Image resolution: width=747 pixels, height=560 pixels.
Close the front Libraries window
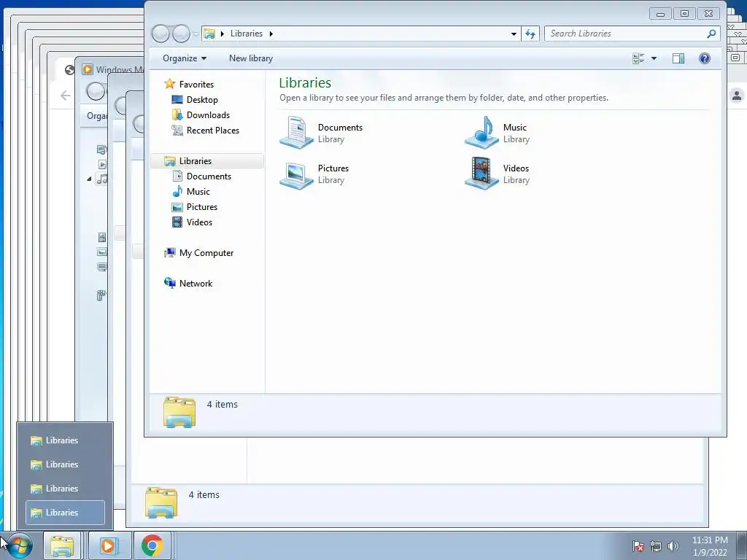pos(709,14)
